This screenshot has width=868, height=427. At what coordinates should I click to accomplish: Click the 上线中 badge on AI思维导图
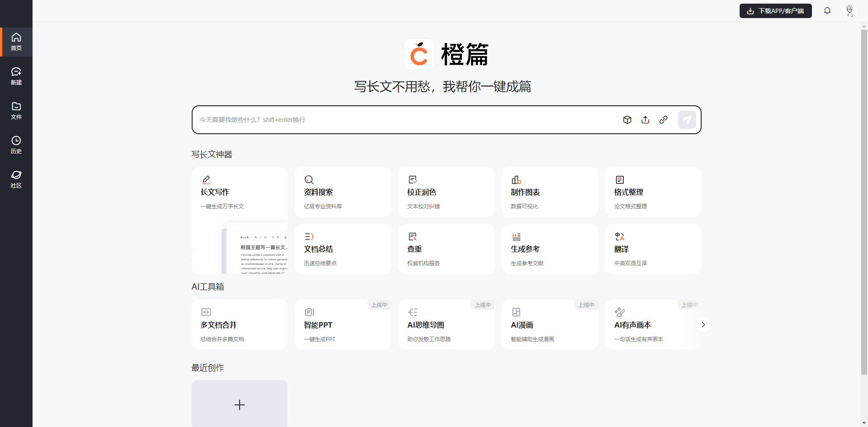(x=483, y=305)
